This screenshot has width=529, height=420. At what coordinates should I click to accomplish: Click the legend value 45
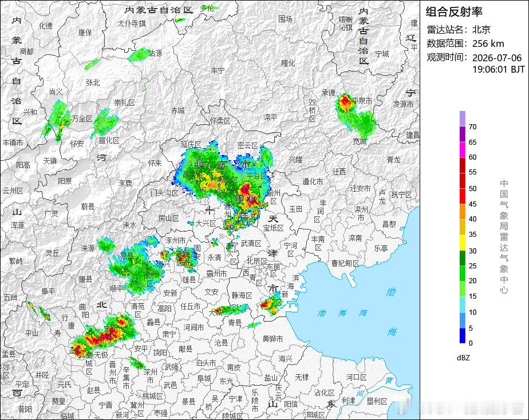pyautogui.click(x=473, y=204)
